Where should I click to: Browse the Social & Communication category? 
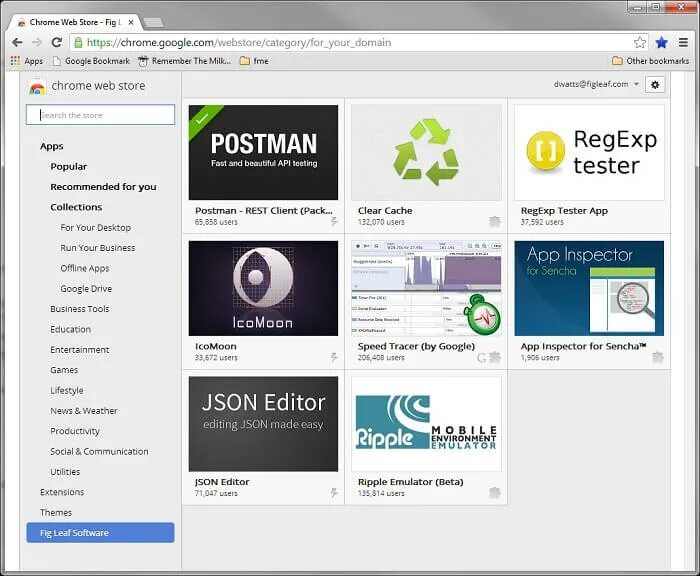pyautogui.click(x=99, y=451)
